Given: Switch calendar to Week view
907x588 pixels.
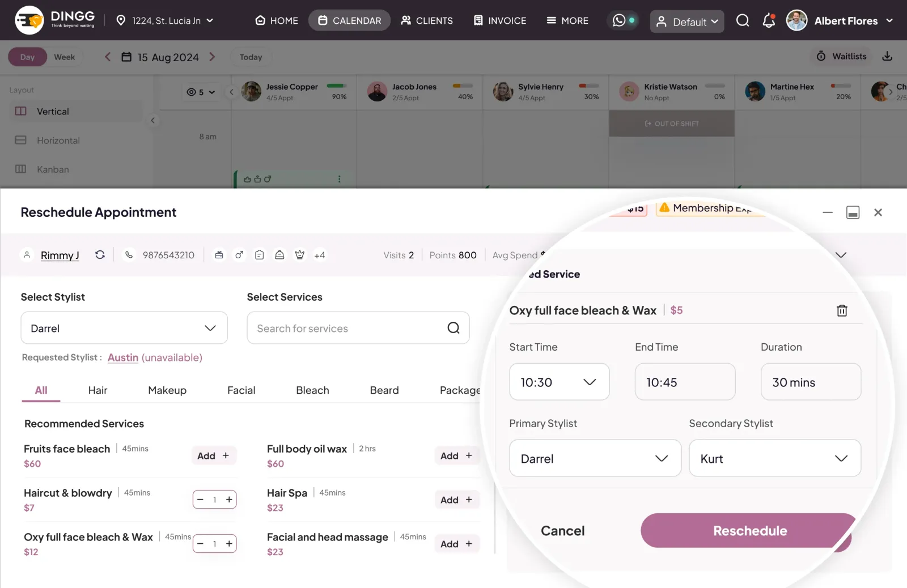Looking at the screenshot, I should (x=64, y=57).
